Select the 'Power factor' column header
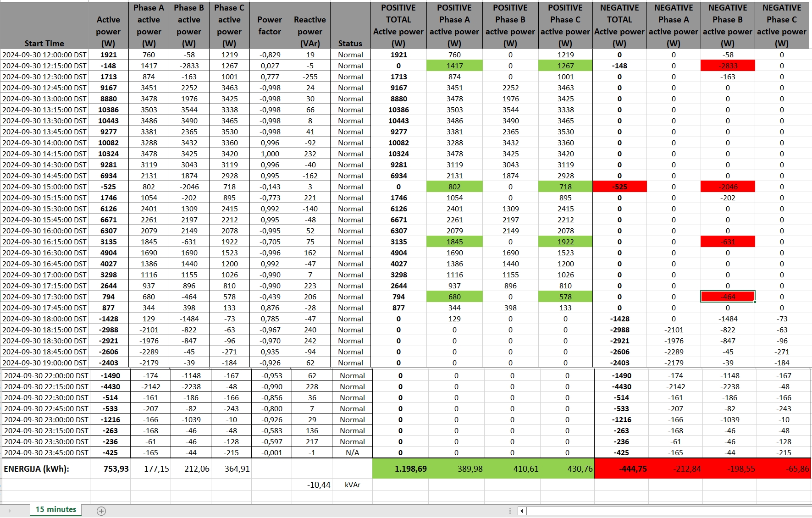 pyautogui.click(x=270, y=25)
